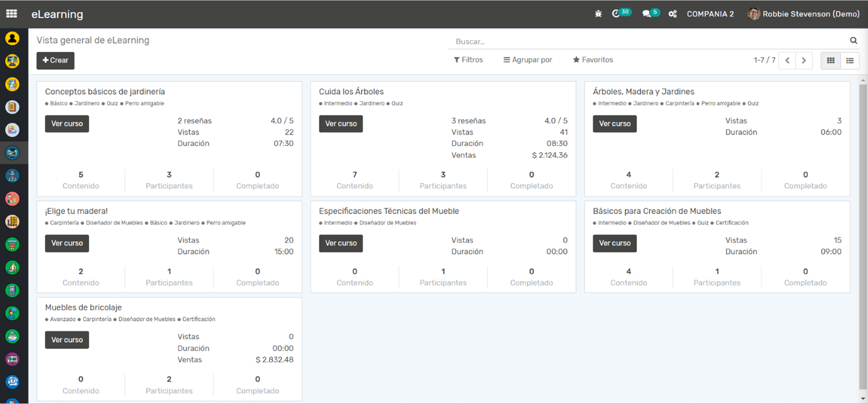The width and height of the screenshot is (868, 404).
Task: Switch to list view
Action: (x=850, y=60)
